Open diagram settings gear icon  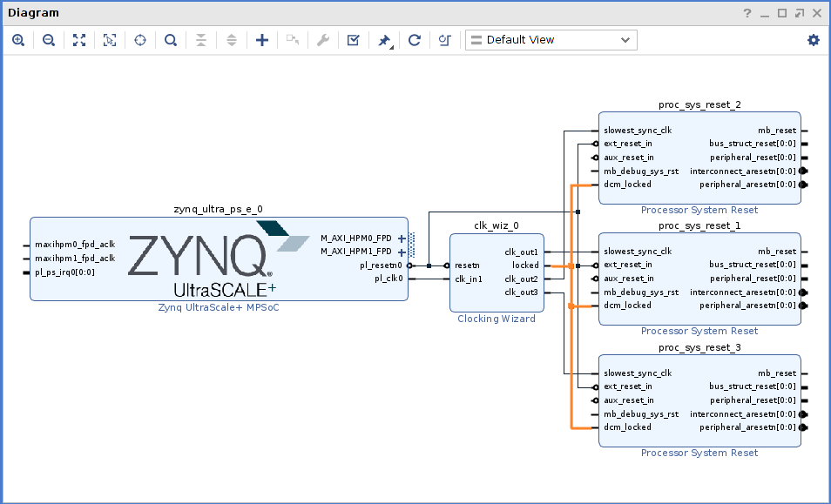[x=814, y=40]
